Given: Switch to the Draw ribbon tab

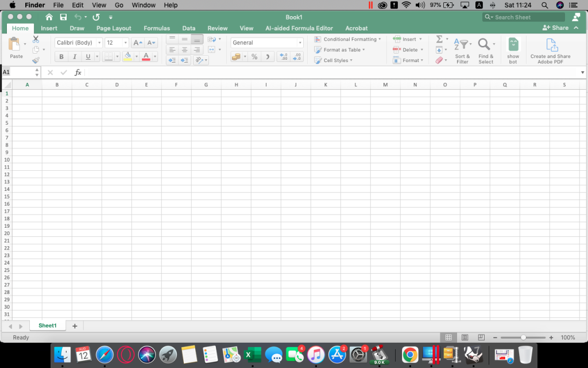Looking at the screenshot, I should (x=77, y=28).
